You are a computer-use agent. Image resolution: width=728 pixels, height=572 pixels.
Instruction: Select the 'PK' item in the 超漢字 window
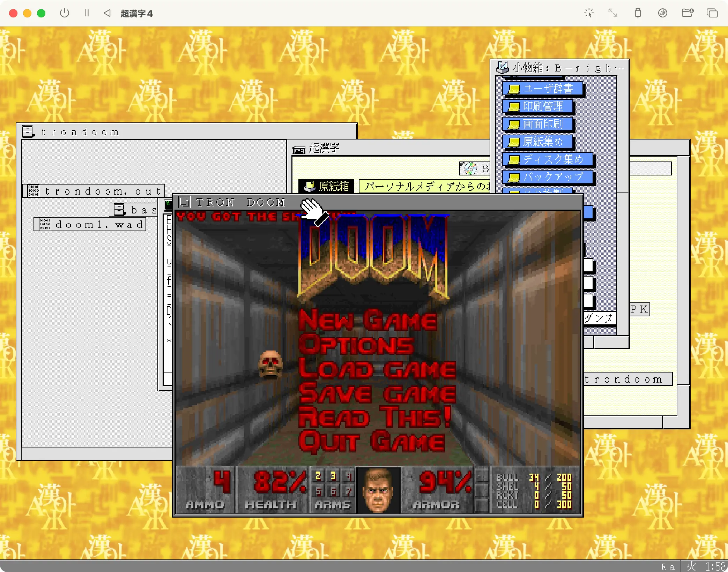pos(640,309)
